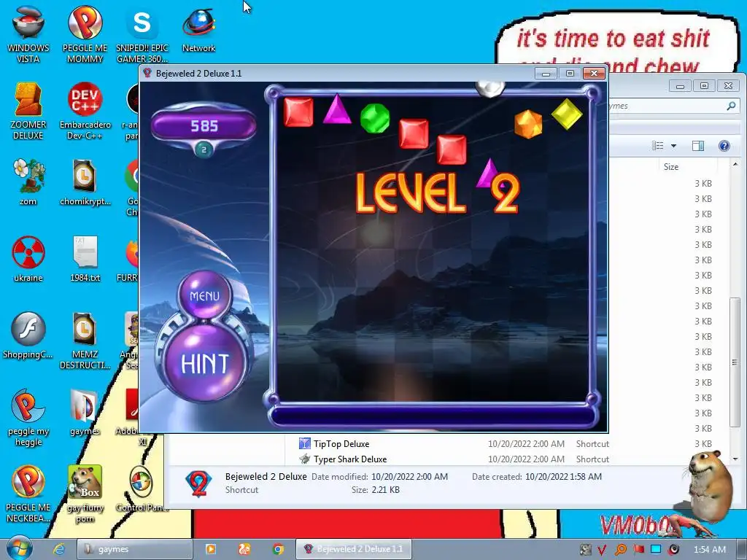747x560 pixels.
Task: Select peggle my heggle desktop icon
Action: 28,417
